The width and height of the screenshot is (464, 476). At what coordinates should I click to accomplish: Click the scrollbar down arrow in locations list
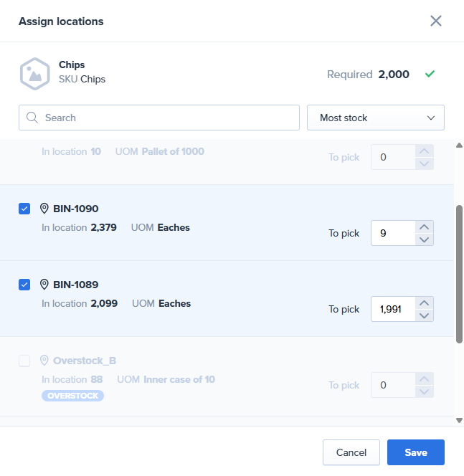459,420
